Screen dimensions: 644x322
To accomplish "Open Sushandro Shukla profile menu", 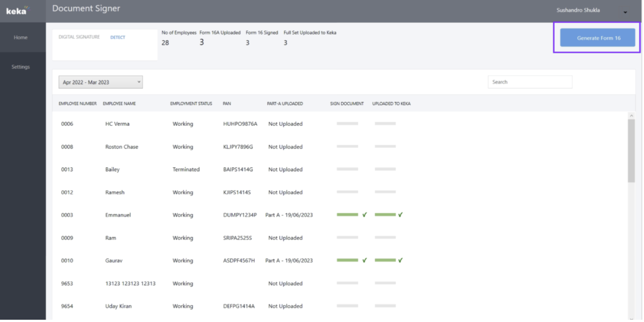I will (x=578, y=10).
